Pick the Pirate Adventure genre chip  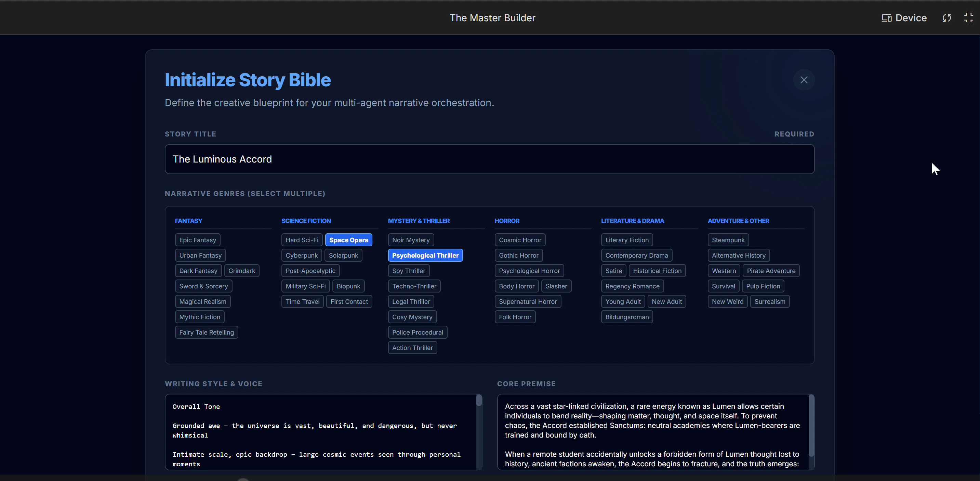click(771, 271)
